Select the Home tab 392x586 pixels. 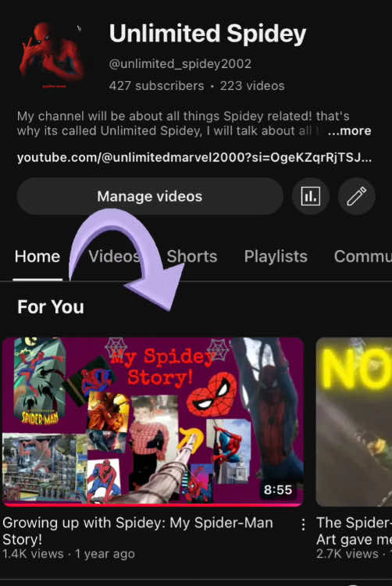click(37, 257)
